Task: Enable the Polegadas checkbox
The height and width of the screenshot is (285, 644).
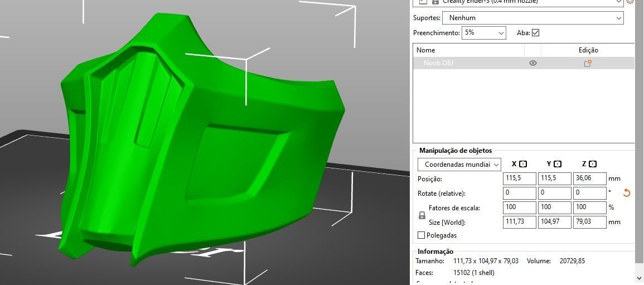Action: [421, 235]
